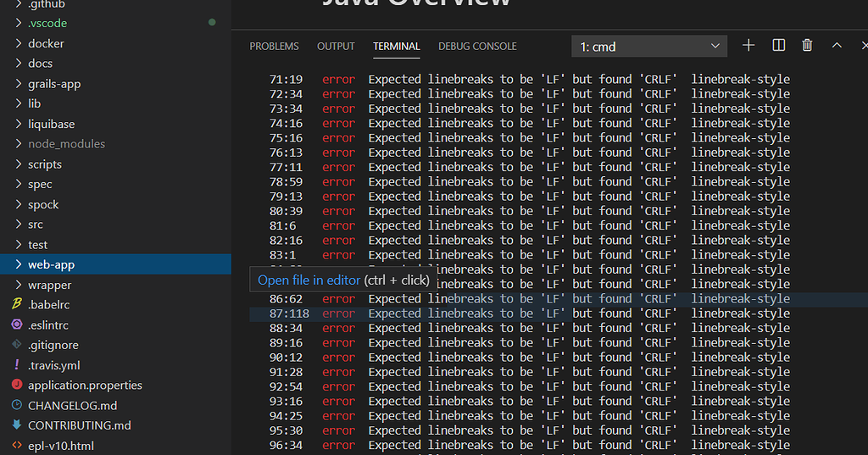Open the OUTPUT tab
The image size is (868, 455).
336,47
